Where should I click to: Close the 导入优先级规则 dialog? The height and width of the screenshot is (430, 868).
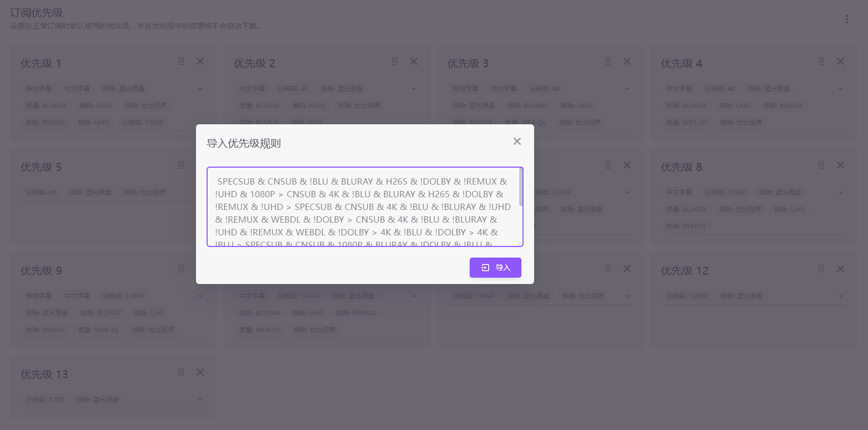(x=517, y=141)
